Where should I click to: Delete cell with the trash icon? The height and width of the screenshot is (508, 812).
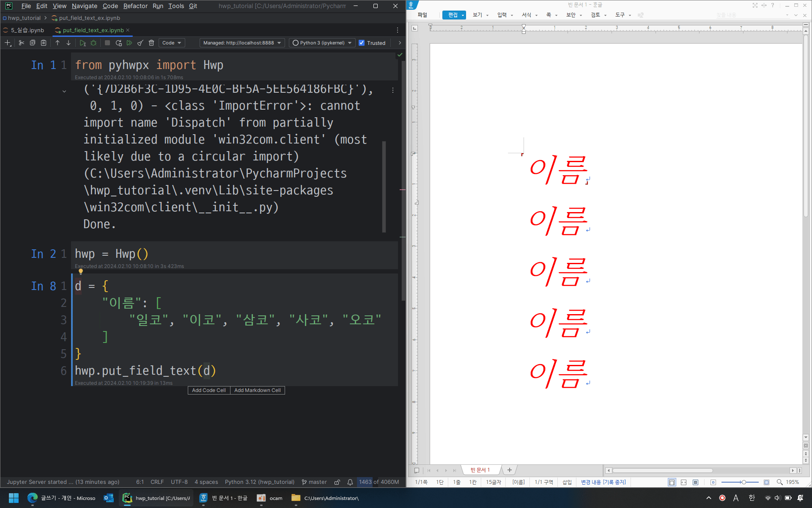tap(151, 43)
